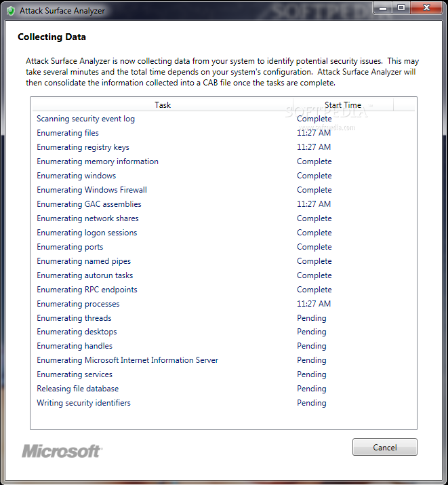Select Enumerating memory information row
The height and width of the screenshot is (485, 448).
[x=224, y=161]
